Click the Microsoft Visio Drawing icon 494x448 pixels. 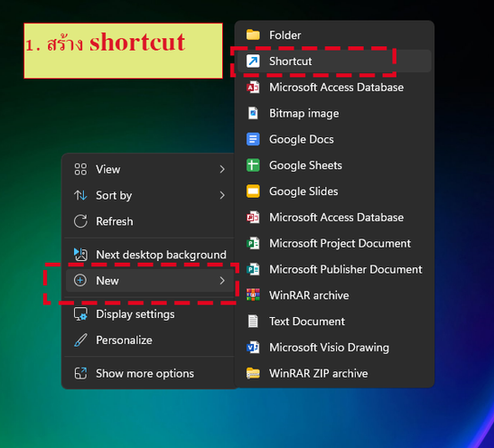pyautogui.click(x=253, y=347)
